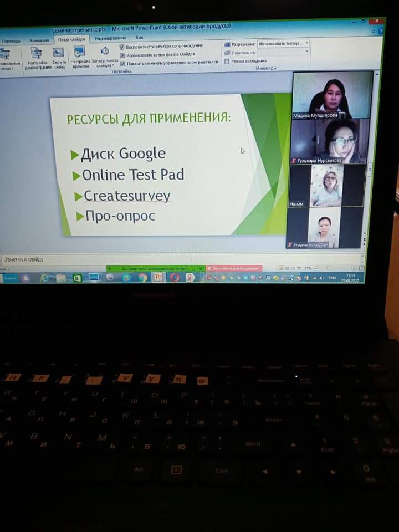
Task: Click the Запись показа слайдов icon
Action: coord(104,58)
